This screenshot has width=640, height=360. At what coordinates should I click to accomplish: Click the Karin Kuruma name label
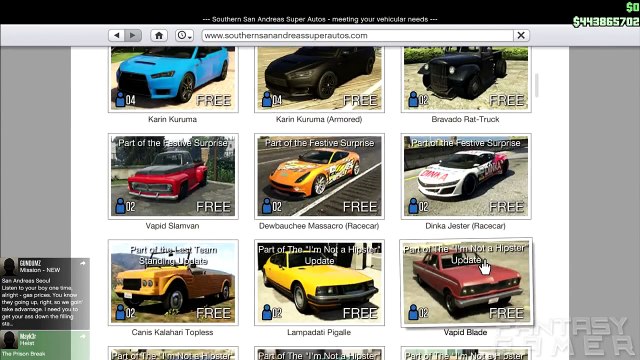pyautogui.click(x=172, y=119)
